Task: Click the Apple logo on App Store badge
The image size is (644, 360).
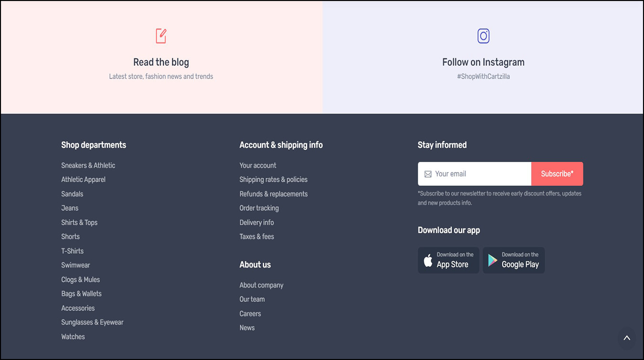Action: pos(428,260)
